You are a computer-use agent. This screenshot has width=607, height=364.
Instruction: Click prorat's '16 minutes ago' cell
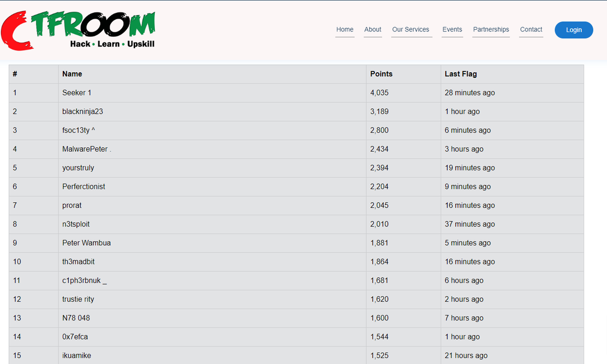pyautogui.click(x=512, y=205)
